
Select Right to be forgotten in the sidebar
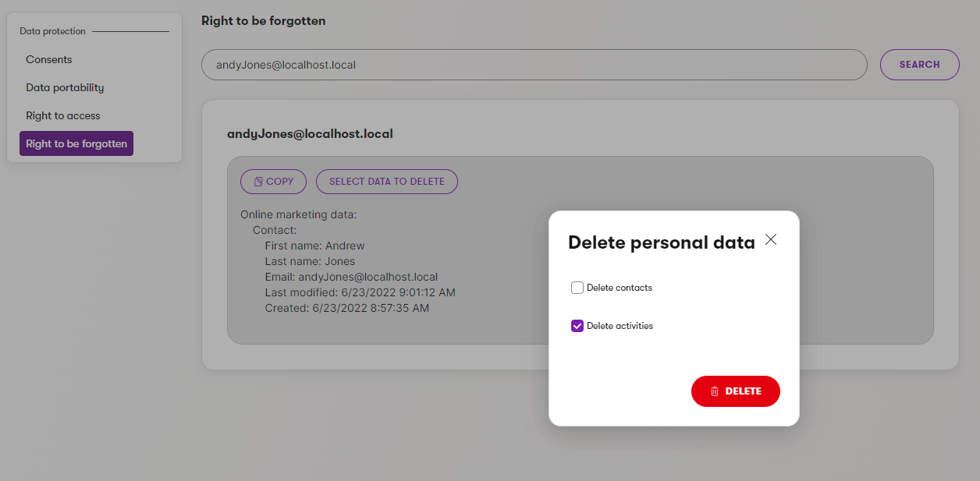click(76, 143)
